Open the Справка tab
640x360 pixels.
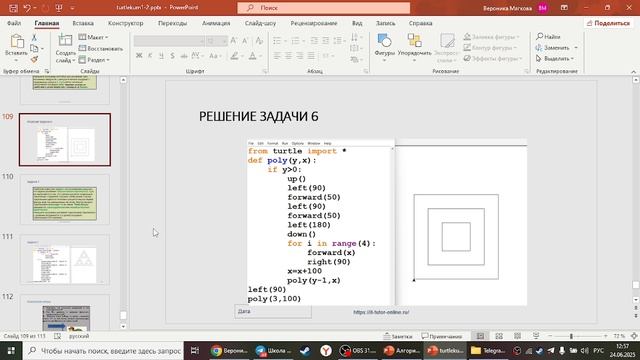tap(420, 23)
